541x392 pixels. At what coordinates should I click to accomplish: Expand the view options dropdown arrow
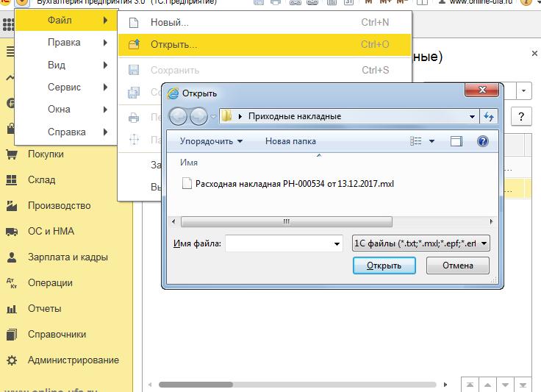pyautogui.click(x=431, y=141)
